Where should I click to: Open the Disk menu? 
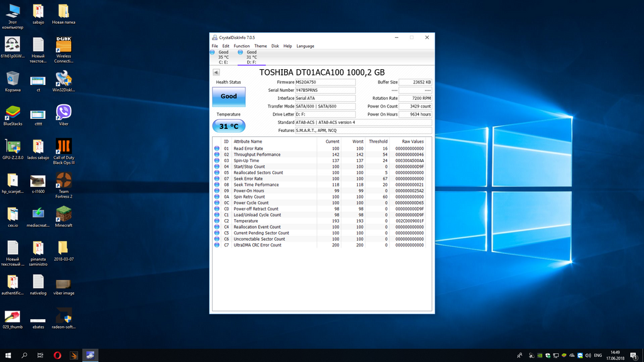click(275, 46)
